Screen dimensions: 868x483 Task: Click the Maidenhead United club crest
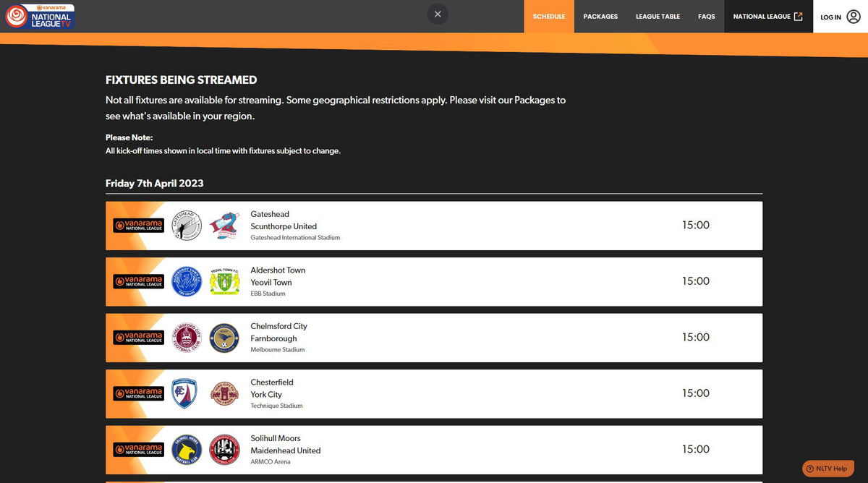point(224,450)
